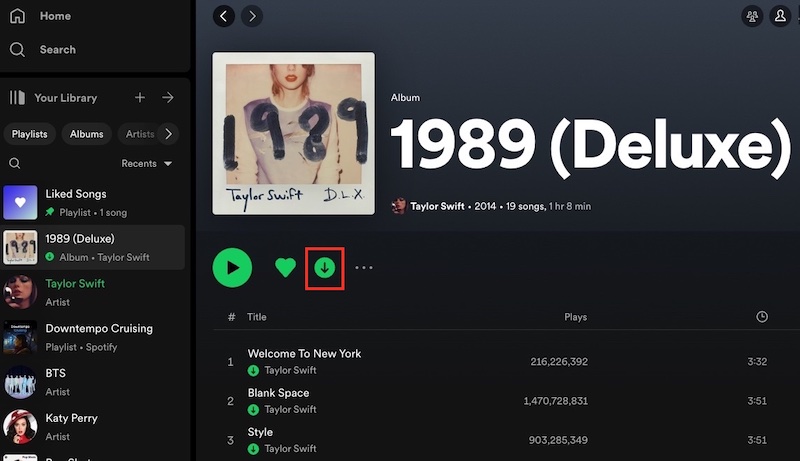The image size is (800, 461).
Task: Toggle the green download arrow for album
Action: (324, 267)
